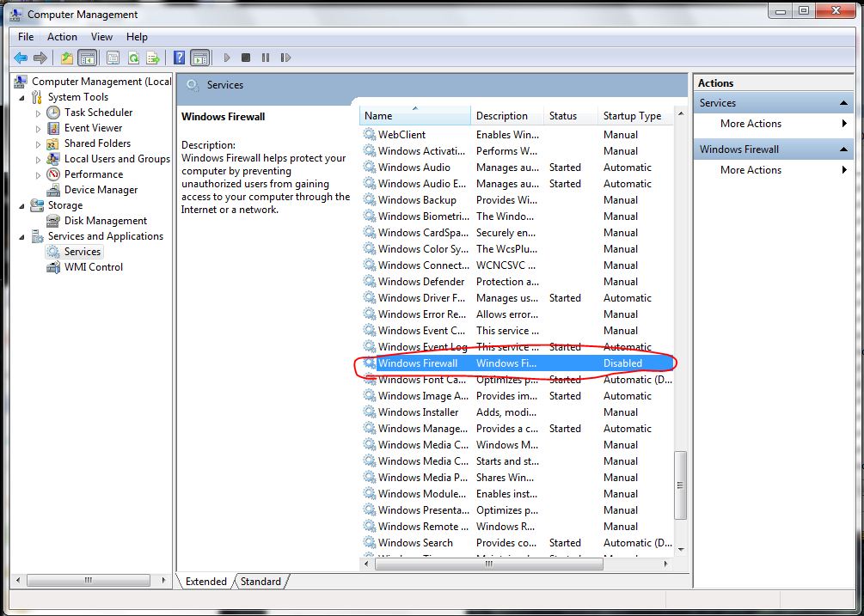
Task: Select the Windows Installer service row
Action: click(x=517, y=412)
